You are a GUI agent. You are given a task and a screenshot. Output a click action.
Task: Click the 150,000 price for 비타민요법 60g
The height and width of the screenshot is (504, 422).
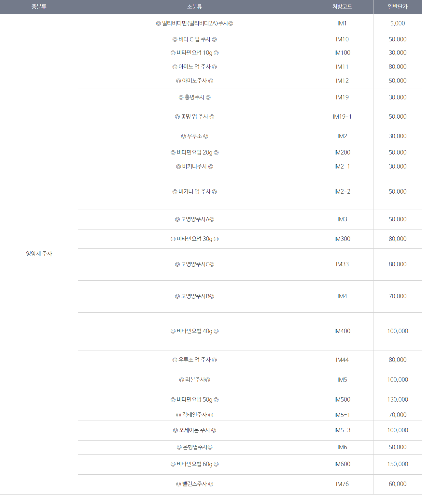pyautogui.click(x=398, y=464)
